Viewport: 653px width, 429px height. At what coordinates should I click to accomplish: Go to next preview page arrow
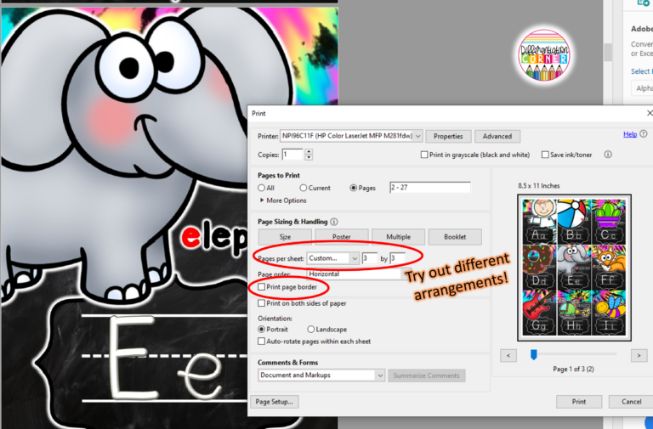[639, 355]
